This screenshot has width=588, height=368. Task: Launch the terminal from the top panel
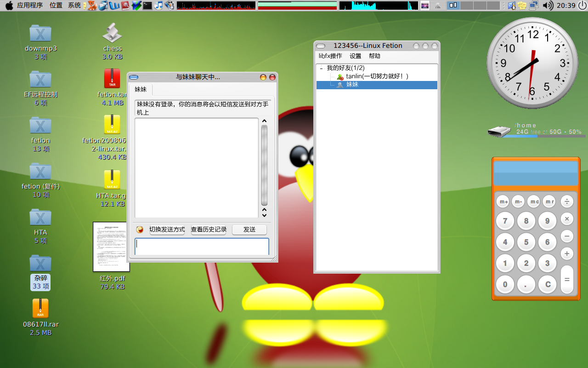pos(147,6)
